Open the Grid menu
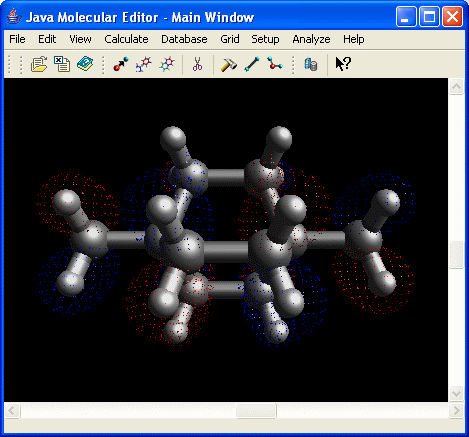The image size is (469, 437). click(x=230, y=39)
